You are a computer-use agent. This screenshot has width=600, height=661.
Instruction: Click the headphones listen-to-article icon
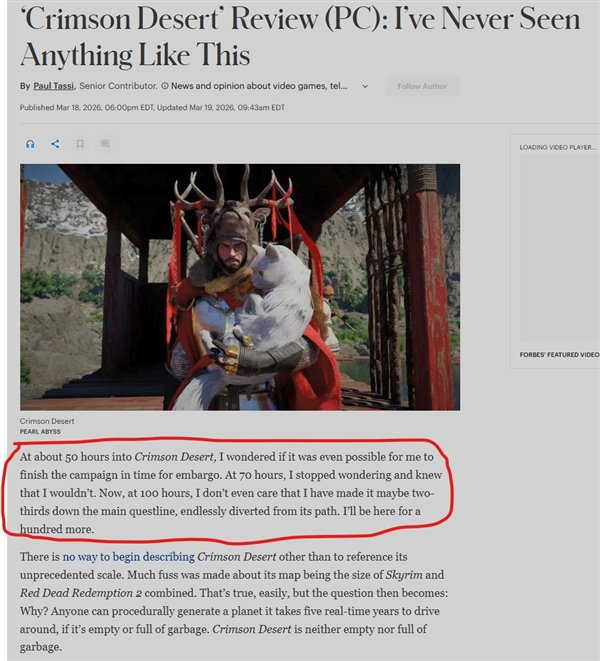30,144
